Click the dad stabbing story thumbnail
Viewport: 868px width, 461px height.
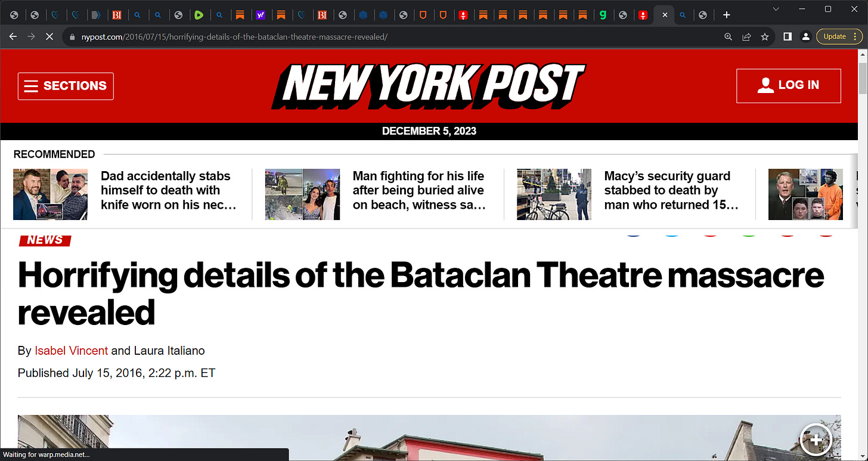[50, 194]
